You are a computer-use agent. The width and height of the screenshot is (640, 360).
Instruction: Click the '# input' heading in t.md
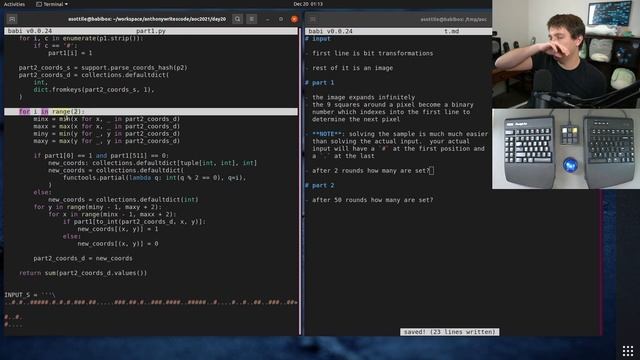(318, 39)
